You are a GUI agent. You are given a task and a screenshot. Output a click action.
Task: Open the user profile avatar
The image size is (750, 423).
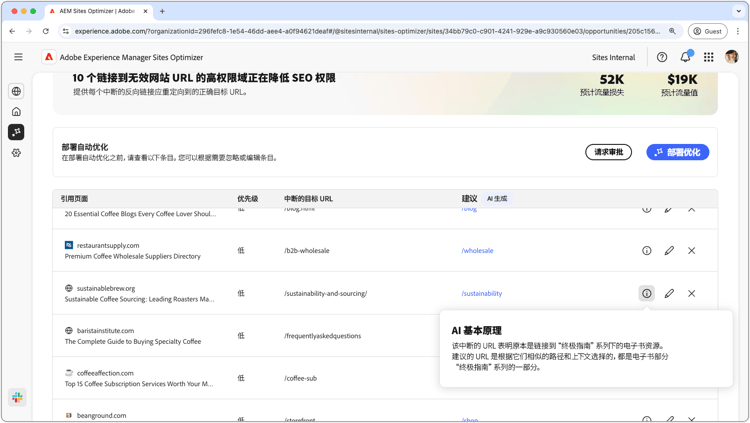coord(731,57)
